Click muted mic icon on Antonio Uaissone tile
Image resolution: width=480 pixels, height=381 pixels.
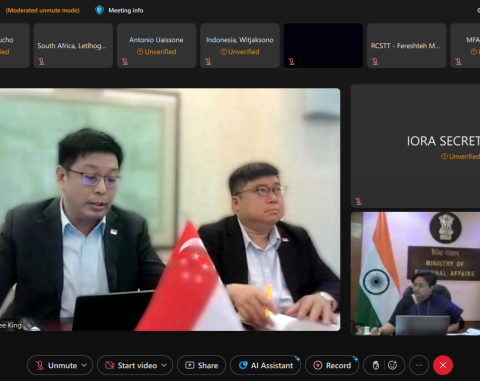(125, 61)
